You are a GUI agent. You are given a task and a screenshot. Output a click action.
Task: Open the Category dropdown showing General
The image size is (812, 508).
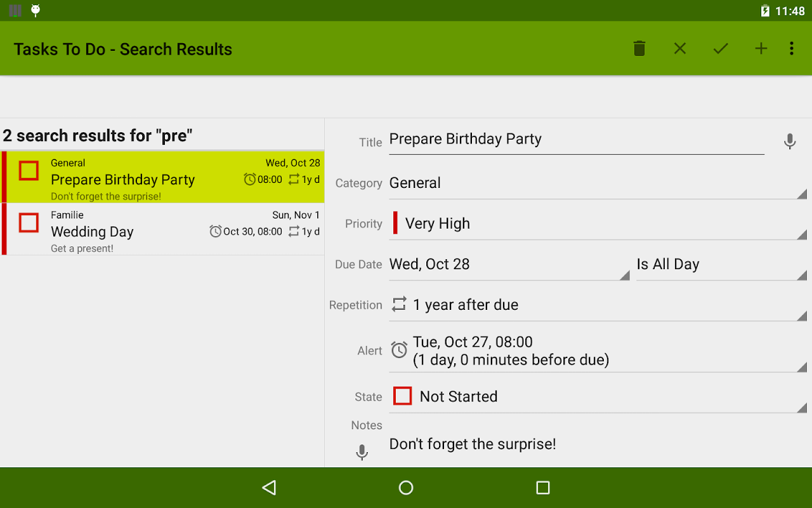coord(598,184)
